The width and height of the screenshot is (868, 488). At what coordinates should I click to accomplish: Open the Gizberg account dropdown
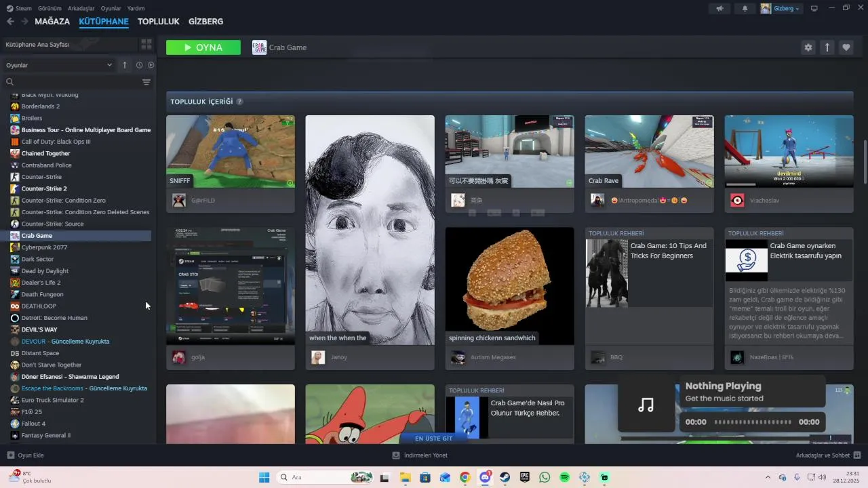(x=786, y=8)
